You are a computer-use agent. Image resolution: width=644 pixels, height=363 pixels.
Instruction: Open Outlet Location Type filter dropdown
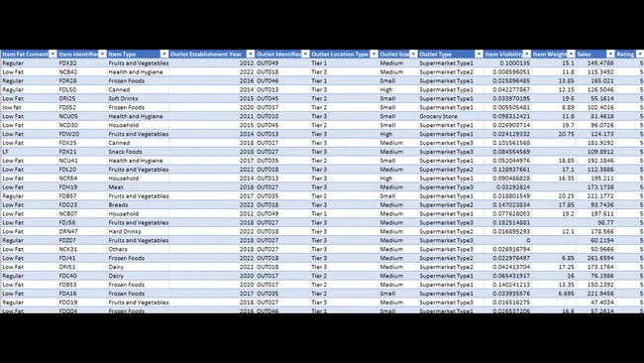(374, 55)
